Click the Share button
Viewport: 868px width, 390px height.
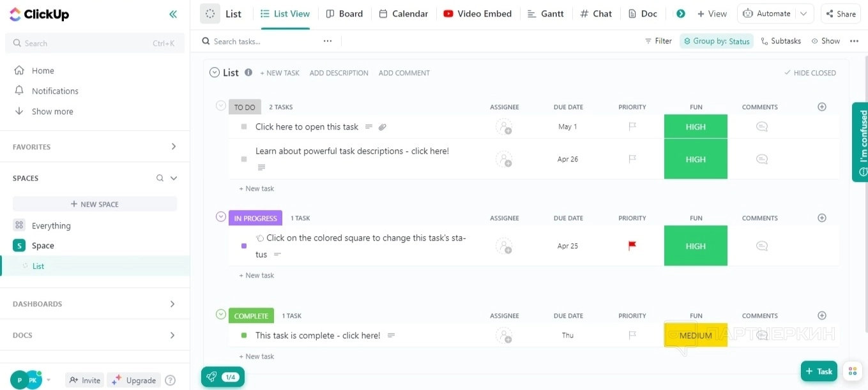[840, 13]
